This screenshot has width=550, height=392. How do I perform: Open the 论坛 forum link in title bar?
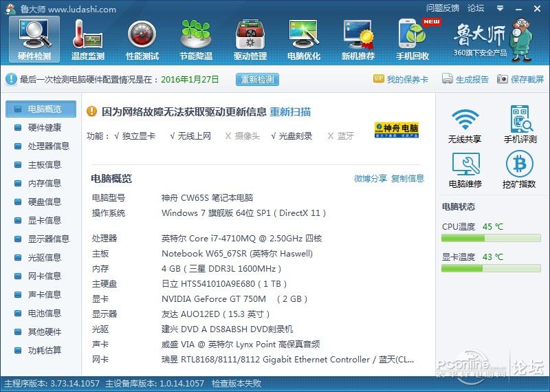pyautogui.click(x=476, y=8)
